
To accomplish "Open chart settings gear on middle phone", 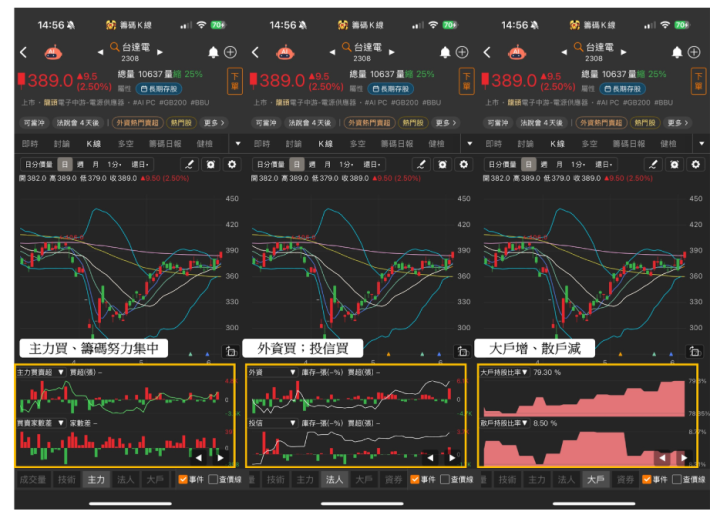I will (464, 164).
